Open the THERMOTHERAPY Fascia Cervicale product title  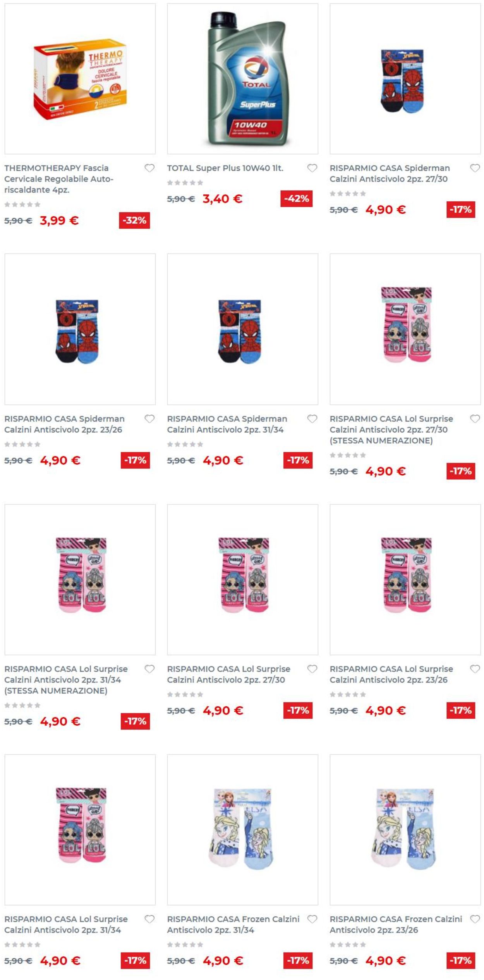[59, 179]
